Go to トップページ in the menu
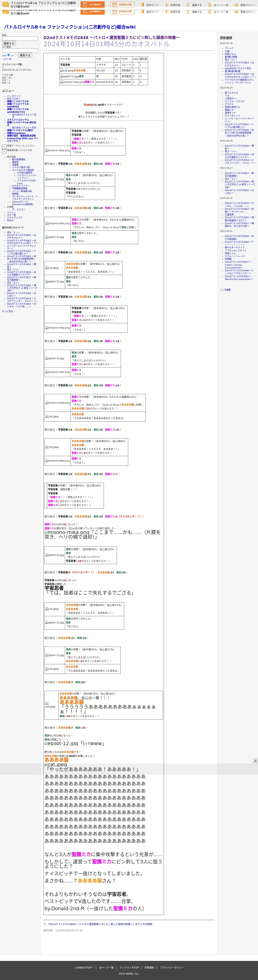This screenshot has width=258, height=980. click(14, 96)
